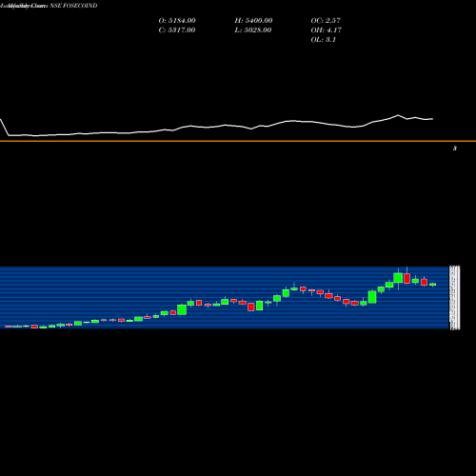The image size is (476, 476).
Task: Click the last green candle on the chart
Action: click(x=433, y=285)
